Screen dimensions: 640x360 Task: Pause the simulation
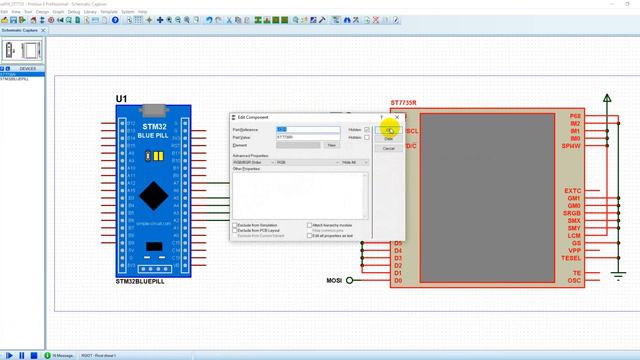click(22, 356)
